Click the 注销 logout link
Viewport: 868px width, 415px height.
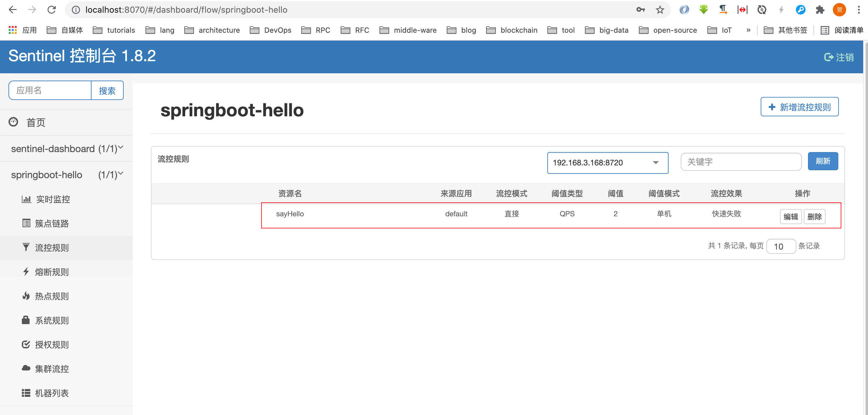839,57
